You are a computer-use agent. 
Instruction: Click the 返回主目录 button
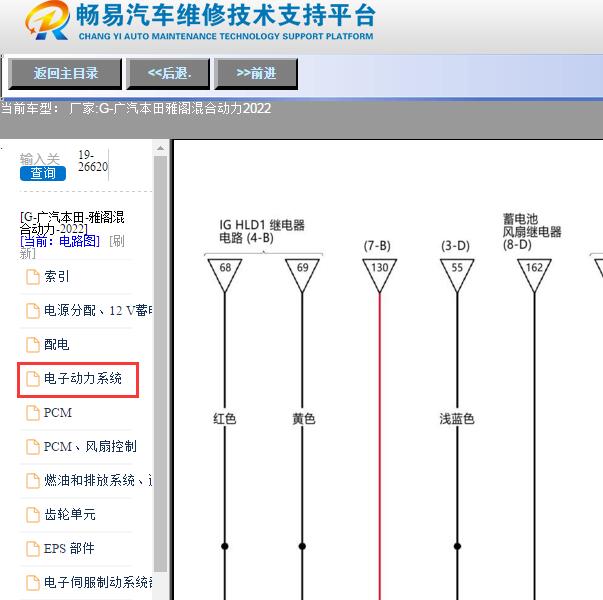(65, 73)
